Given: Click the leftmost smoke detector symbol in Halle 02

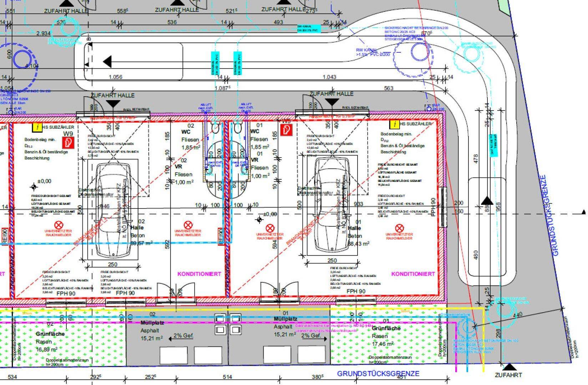Looking at the screenshot, I should tap(58, 225).
